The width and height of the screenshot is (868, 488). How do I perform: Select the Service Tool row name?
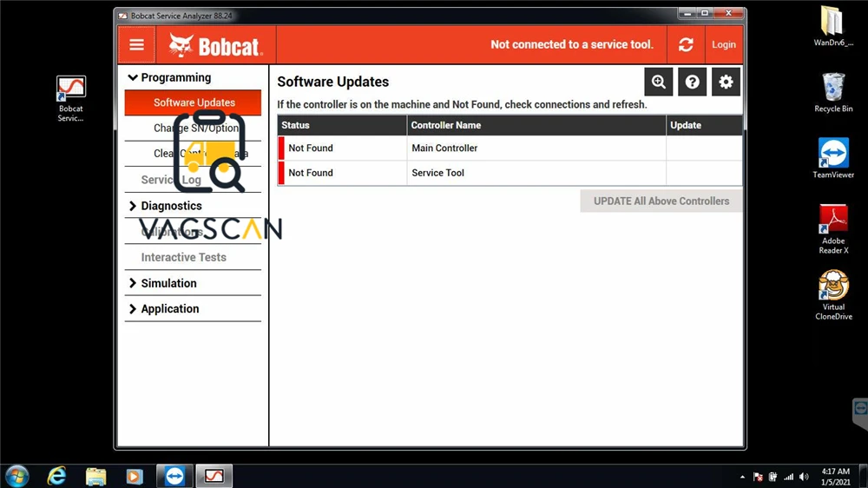(x=437, y=173)
